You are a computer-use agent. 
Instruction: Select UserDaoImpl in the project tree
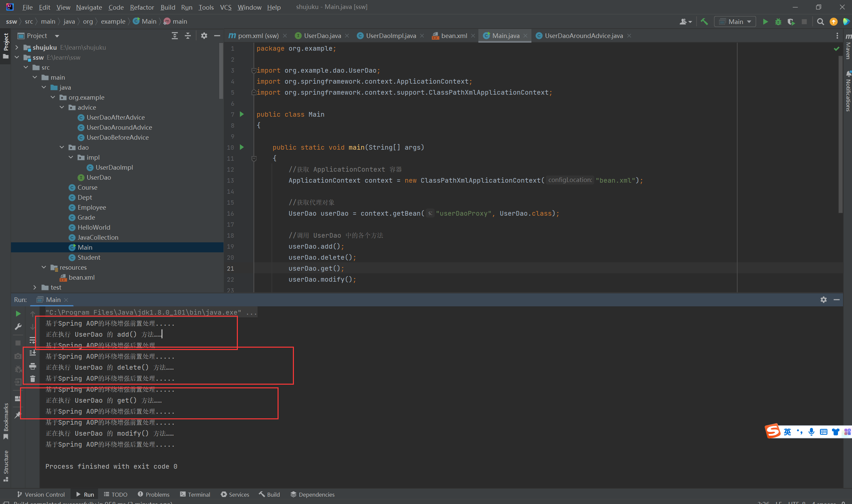114,167
